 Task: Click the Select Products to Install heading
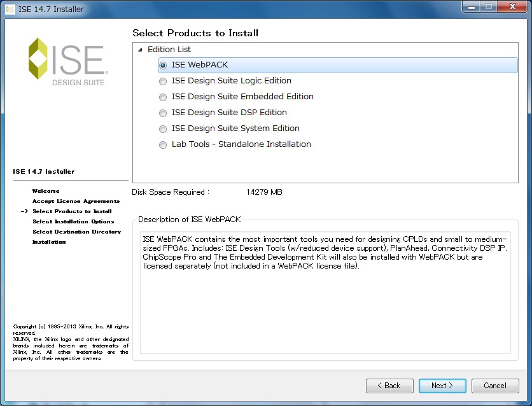(195, 33)
